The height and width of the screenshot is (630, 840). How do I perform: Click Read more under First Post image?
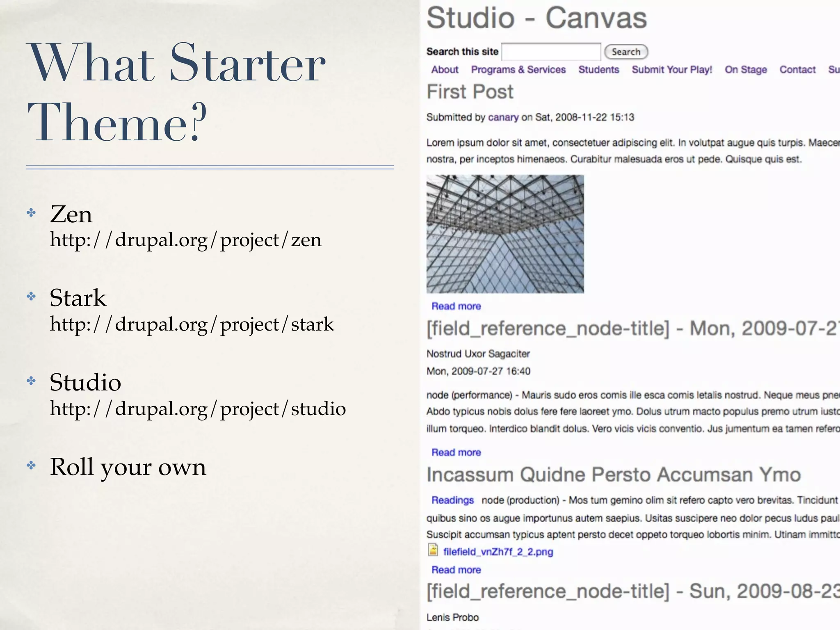point(456,306)
